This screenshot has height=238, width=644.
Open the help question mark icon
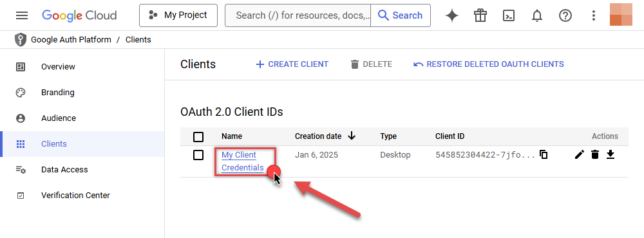pos(565,15)
